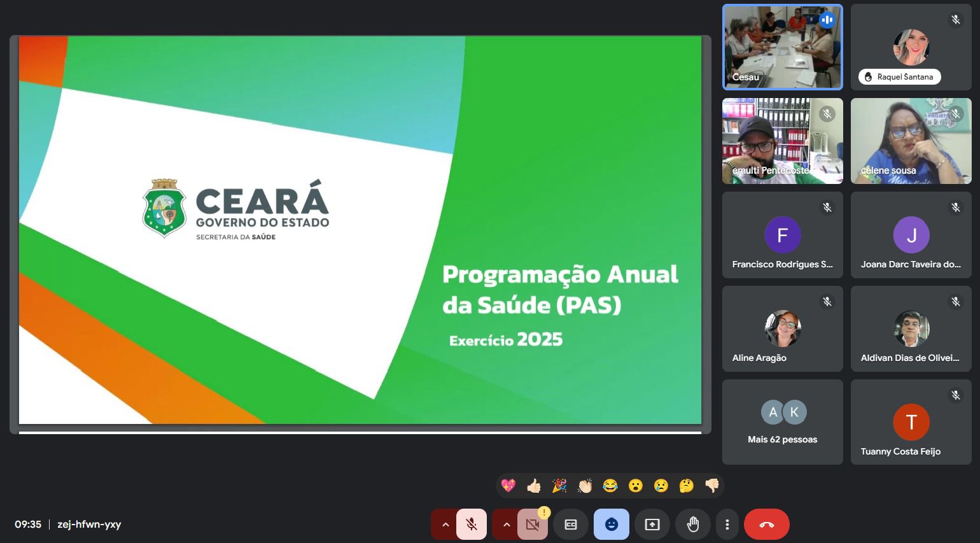Hide the emoji reactions bar
Image resolution: width=980 pixels, height=543 pixels.
[612, 525]
